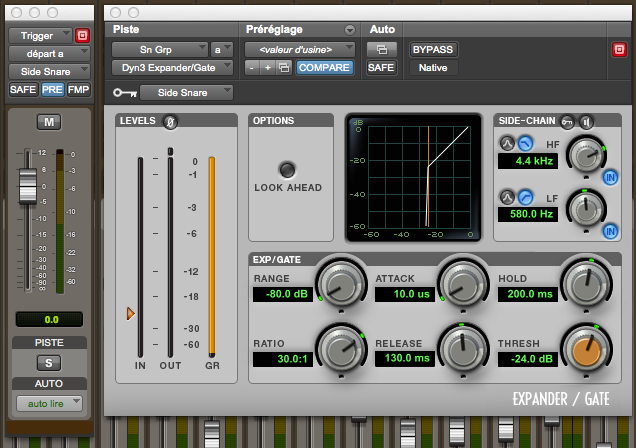Click the -24.0 dB threshold field
Image resolution: width=636 pixels, height=448 pixels.
tap(528, 359)
